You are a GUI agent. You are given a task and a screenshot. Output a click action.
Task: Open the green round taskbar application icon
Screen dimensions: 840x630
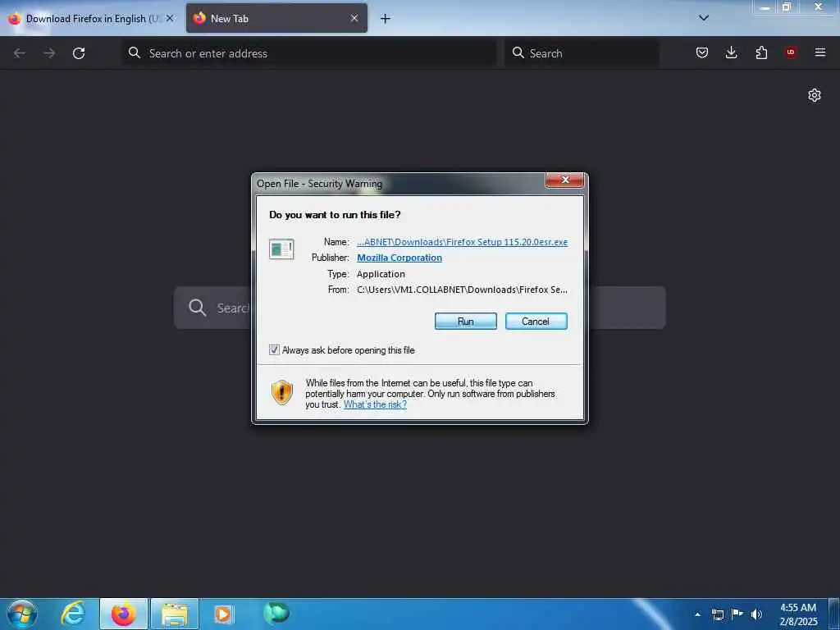[276, 613]
